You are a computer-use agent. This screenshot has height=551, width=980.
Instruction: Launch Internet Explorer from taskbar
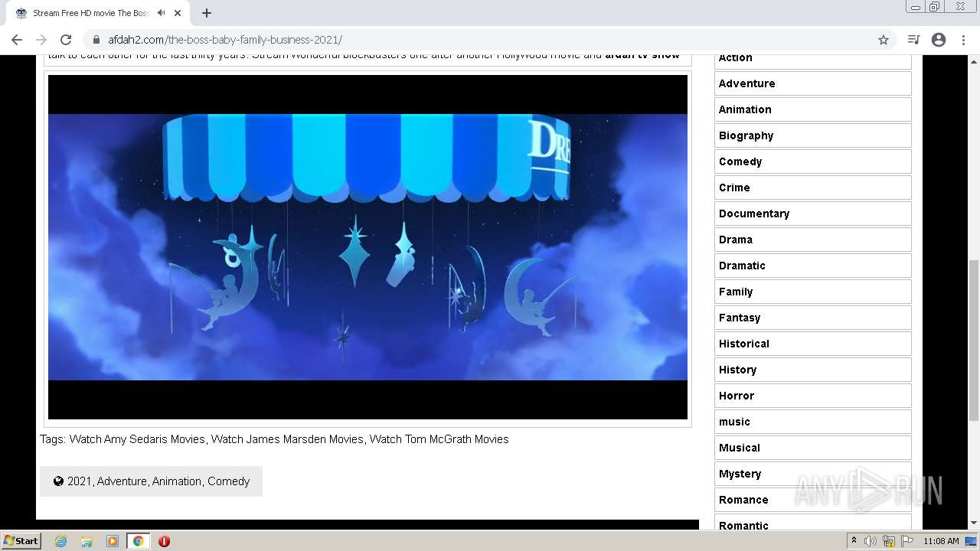[61, 541]
